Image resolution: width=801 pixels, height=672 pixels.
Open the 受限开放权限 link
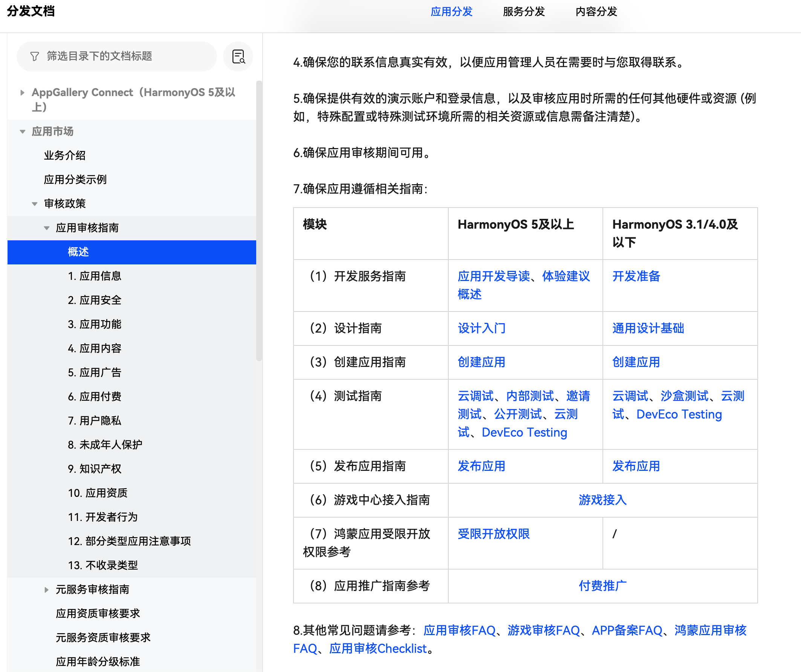[493, 533]
